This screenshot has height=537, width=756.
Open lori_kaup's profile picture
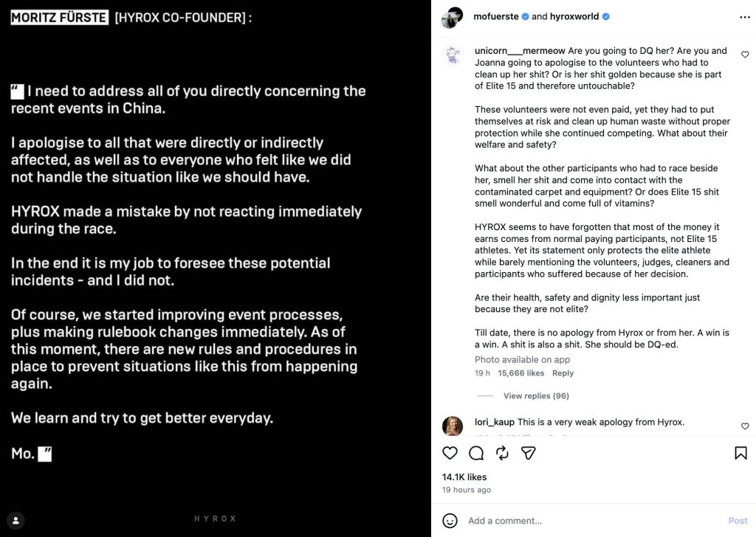pos(453,426)
